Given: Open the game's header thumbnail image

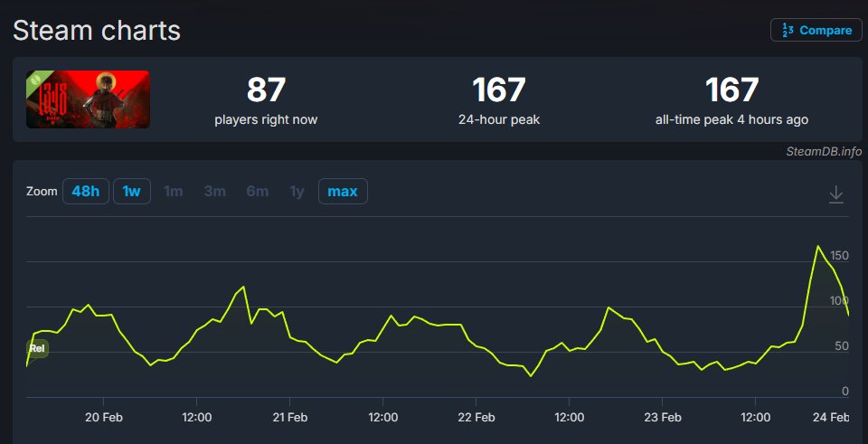Looking at the screenshot, I should [x=88, y=99].
